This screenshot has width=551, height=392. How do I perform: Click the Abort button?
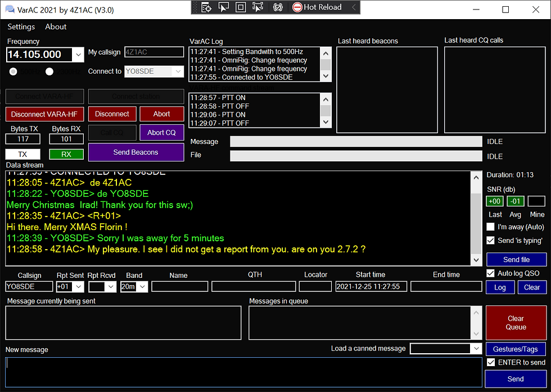coord(162,114)
